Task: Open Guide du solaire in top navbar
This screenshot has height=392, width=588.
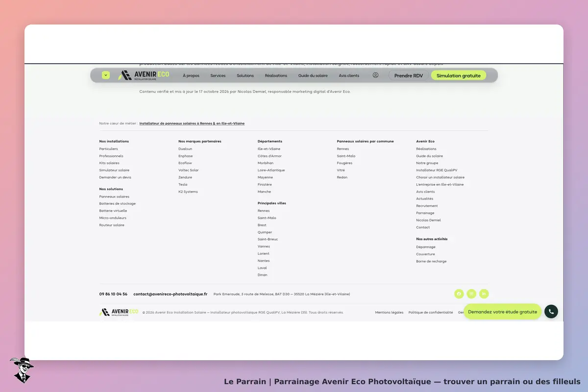Action: coord(313,76)
